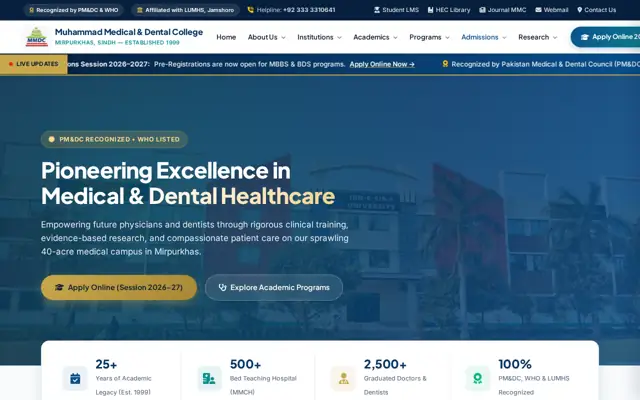Click the Contact Us location pin icon
This screenshot has width=640, height=400.
pyautogui.click(x=580, y=10)
